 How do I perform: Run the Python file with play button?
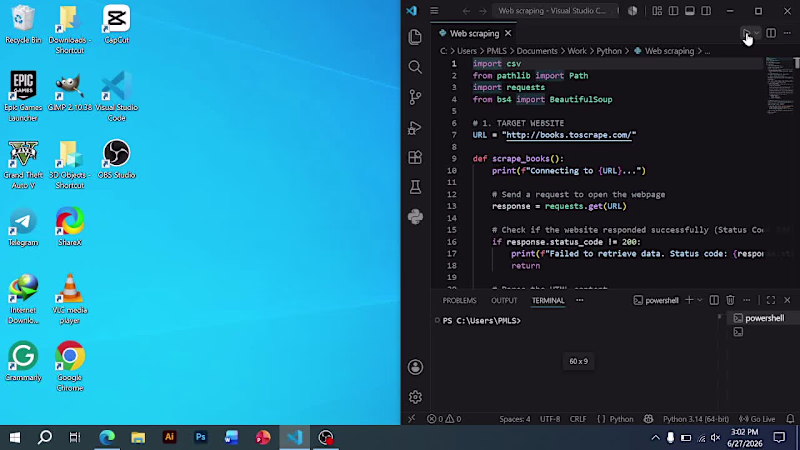(x=746, y=33)
